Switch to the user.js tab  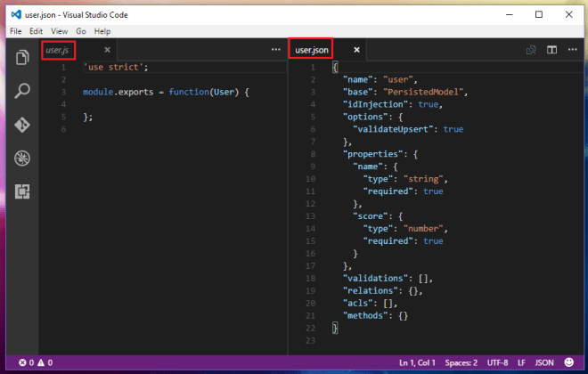tap(57, 50)
